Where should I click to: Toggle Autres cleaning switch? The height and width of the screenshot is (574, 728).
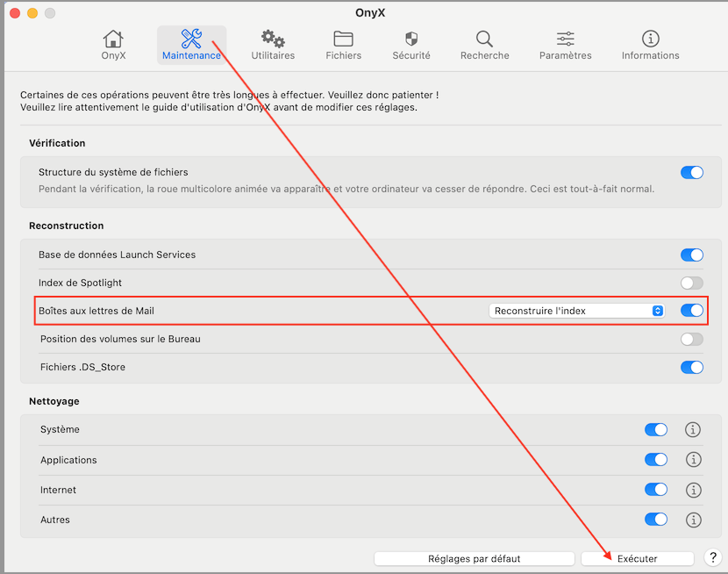pos(656,520)
